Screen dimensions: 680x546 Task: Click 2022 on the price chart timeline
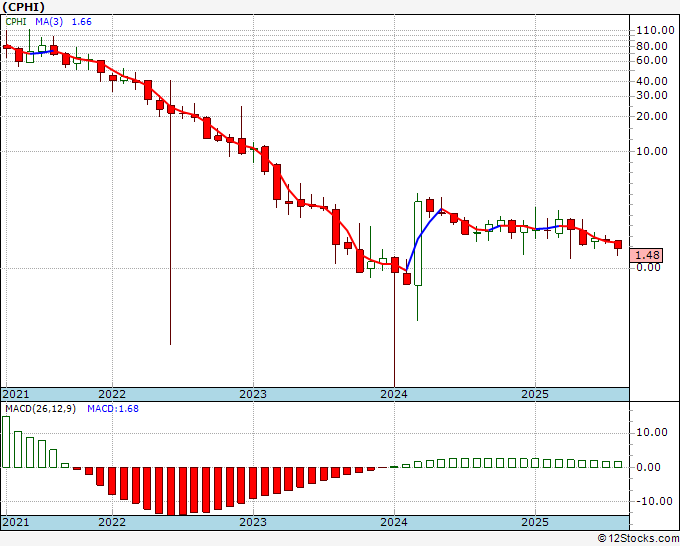[x=112, y=394]
